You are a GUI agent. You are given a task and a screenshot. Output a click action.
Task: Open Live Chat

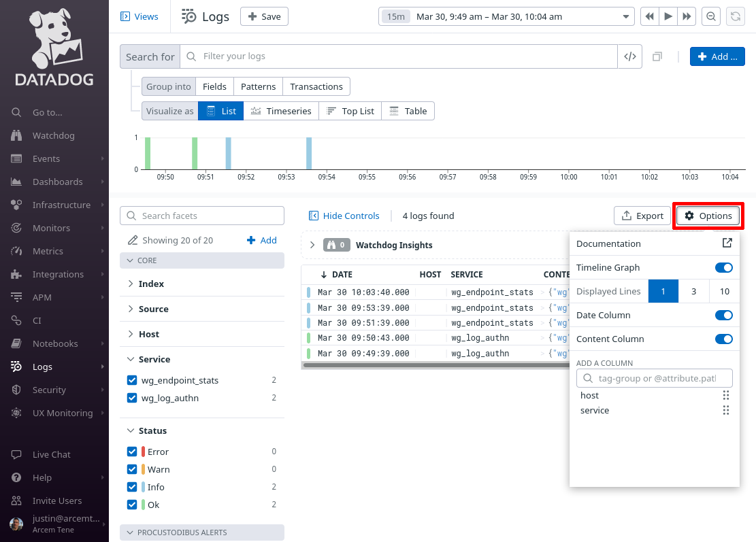tap(51, 454)
